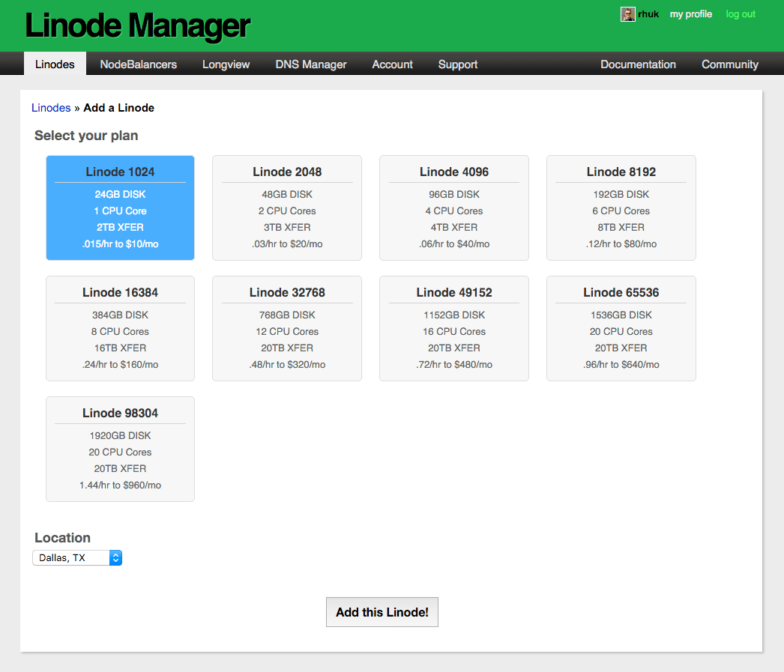
Task: Select the Linode 98304 plan
Action: click(x=120, y=449)
